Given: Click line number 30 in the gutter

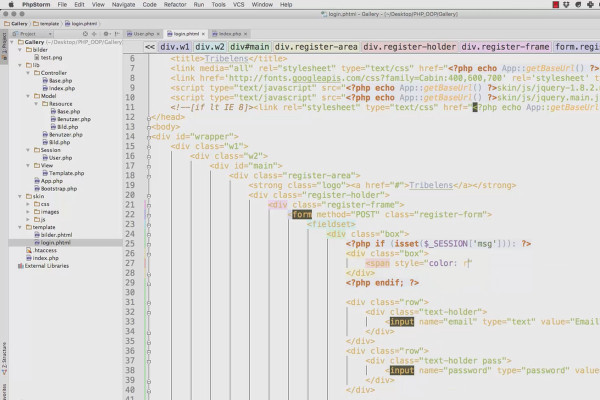Looking at the screenshot, I should 130,292.
